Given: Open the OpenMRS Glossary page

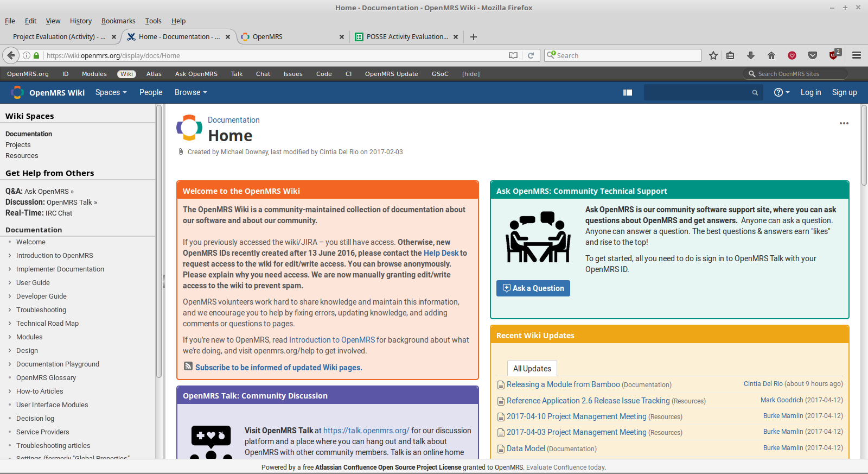Looking at the screenshot, I should [x=46, y=378].
